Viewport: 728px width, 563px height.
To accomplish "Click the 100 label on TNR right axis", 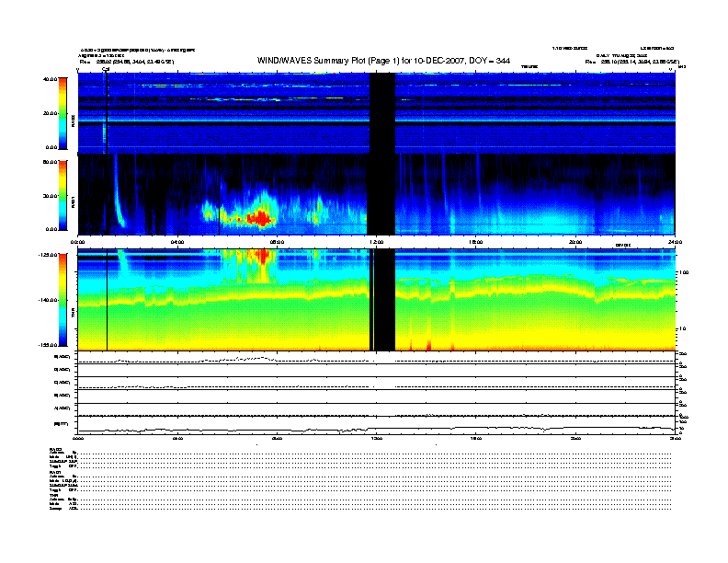I will tap(684, 272).
